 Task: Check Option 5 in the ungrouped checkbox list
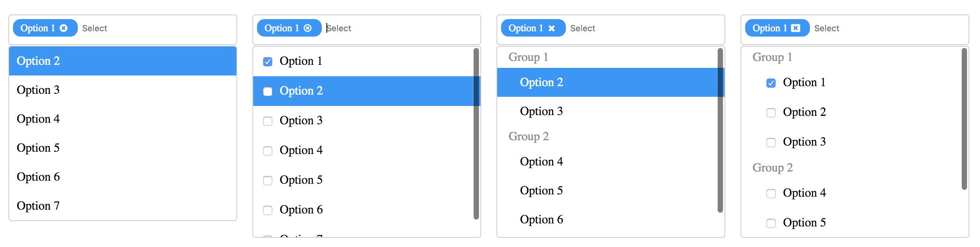click(x=268, y=181)
